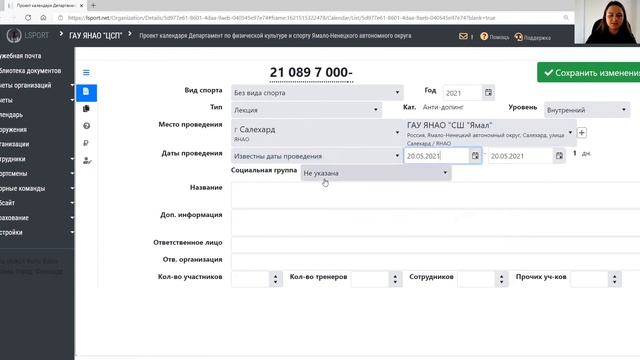Click the event code 21 089 7 000-
Image resolution: width=640 pixels, height=360 pixels.
pyautogui.click(x=311, y=72)
